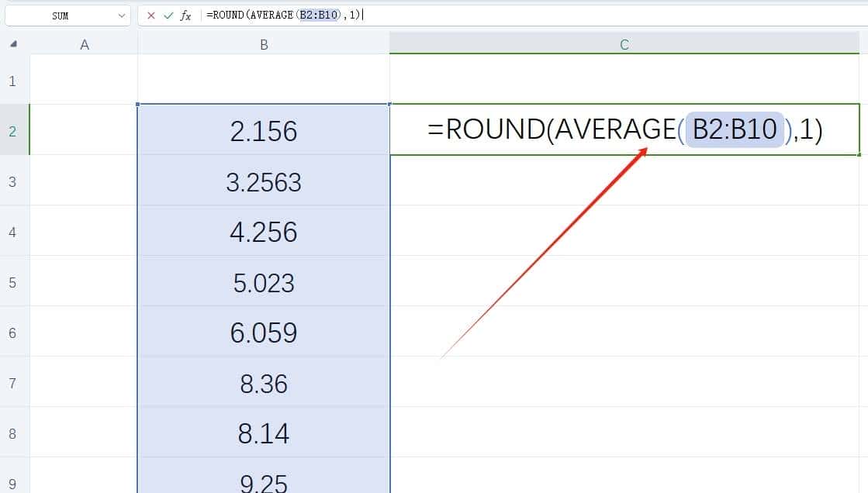Viewport: 868px width, 493px height.
Task: Open the Name Box dropdown arrow
Action: pyautogui.click(x=121, y=15)
